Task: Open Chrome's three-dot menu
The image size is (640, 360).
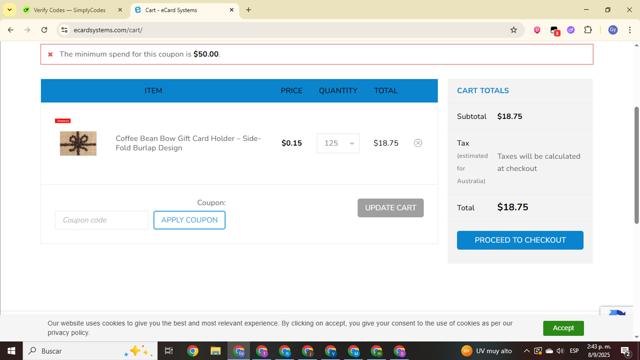Action: [629, 30]
